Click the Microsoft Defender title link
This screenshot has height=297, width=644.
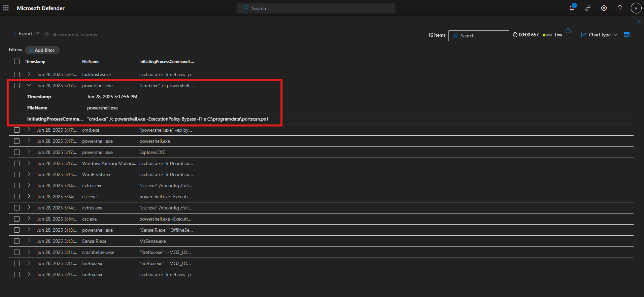[x=41, y=8]
